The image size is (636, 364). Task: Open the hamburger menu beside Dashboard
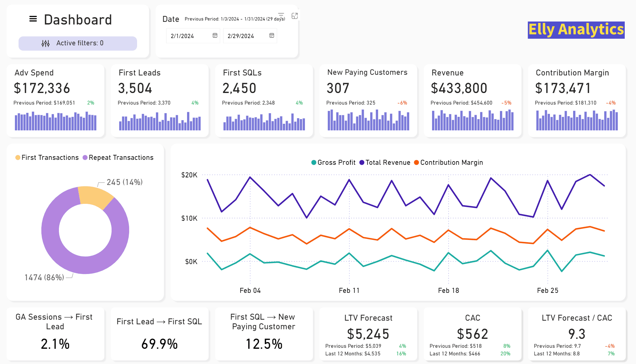pyautogui.click(x=33, y=19)
